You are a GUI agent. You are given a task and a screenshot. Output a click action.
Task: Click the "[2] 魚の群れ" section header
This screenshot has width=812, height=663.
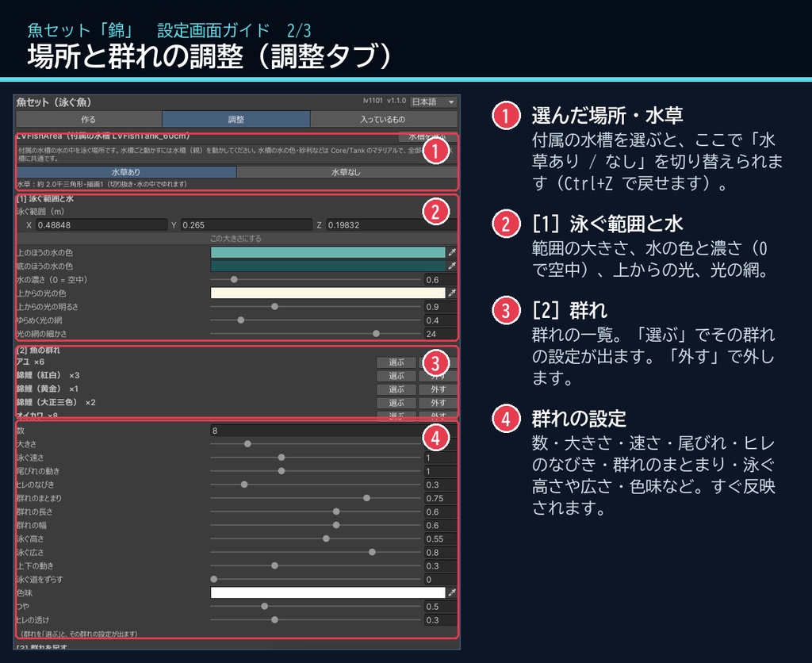tap(38, 351)
